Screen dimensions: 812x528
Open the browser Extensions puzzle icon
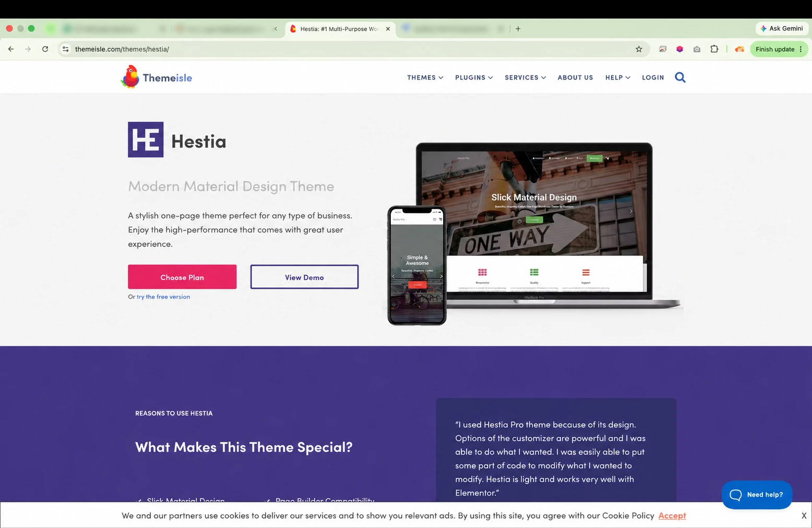714,49
